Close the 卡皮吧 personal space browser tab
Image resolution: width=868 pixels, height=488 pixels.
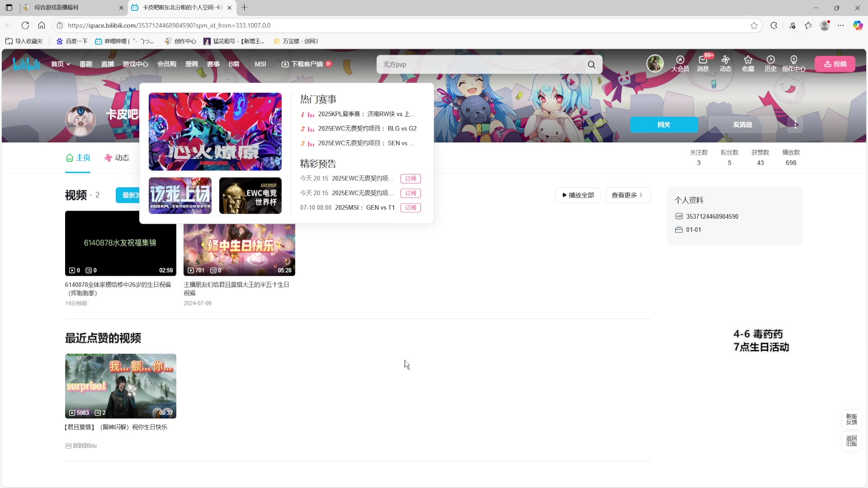coord(229,8)
